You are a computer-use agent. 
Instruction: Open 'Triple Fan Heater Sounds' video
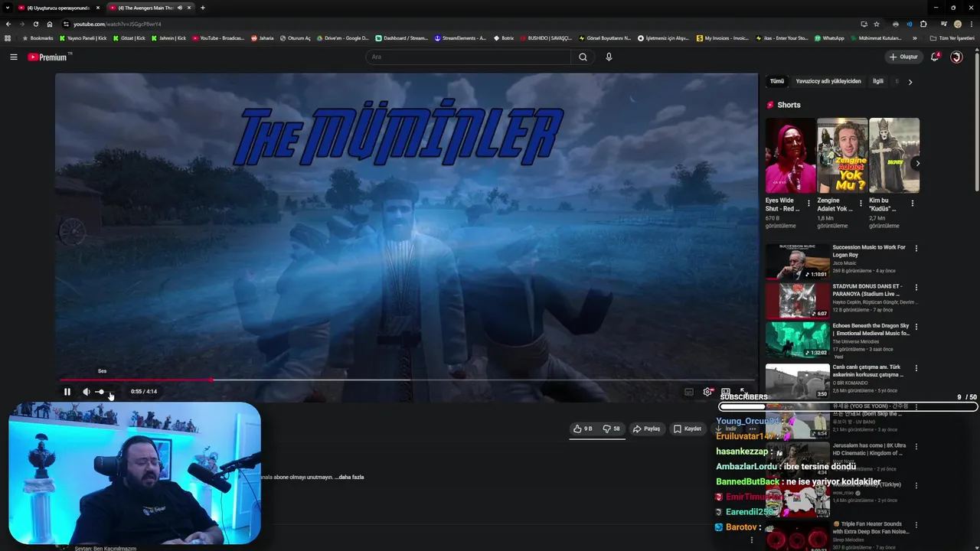(x=871, y=527)
